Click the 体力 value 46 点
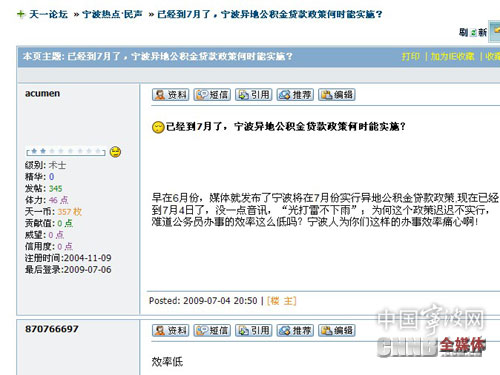The image size is (500, 375). pos(59,200)
